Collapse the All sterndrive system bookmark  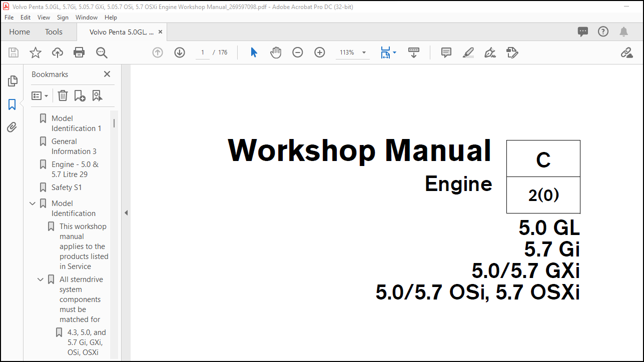point(41,279)
